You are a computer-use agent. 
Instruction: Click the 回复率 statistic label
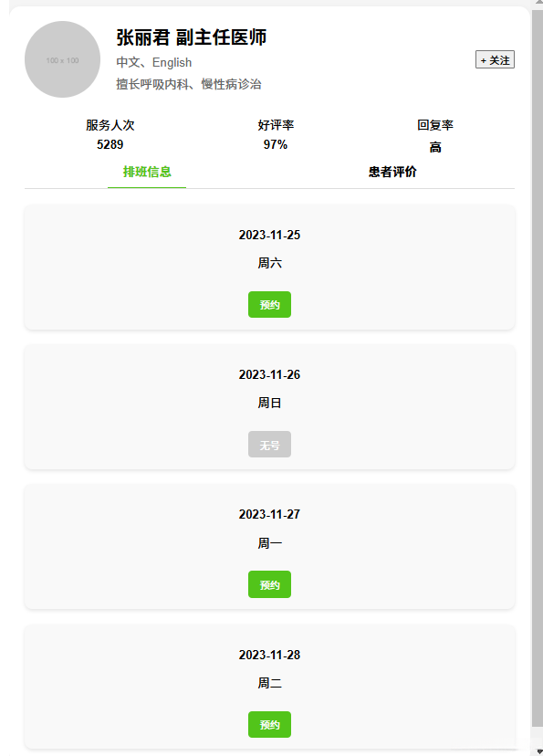point(436,126)
